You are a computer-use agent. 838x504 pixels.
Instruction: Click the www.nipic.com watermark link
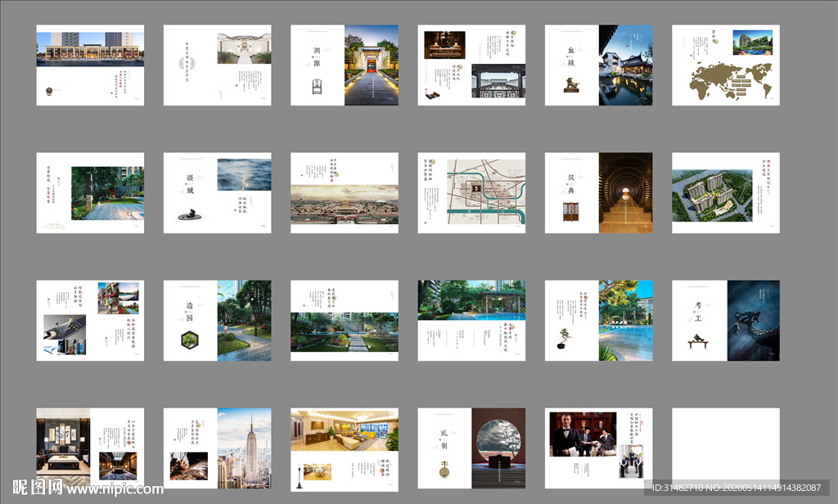click(x=115, y=490)
